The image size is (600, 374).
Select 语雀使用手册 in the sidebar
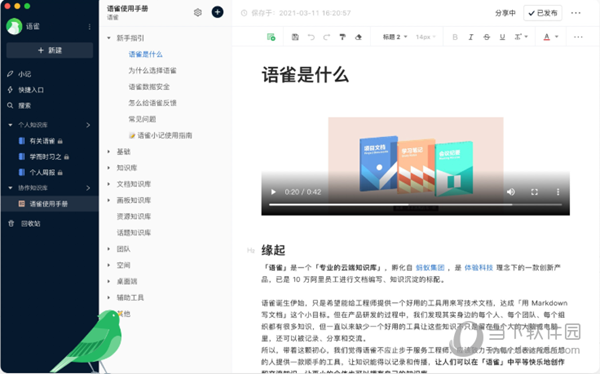coord(50,204)
